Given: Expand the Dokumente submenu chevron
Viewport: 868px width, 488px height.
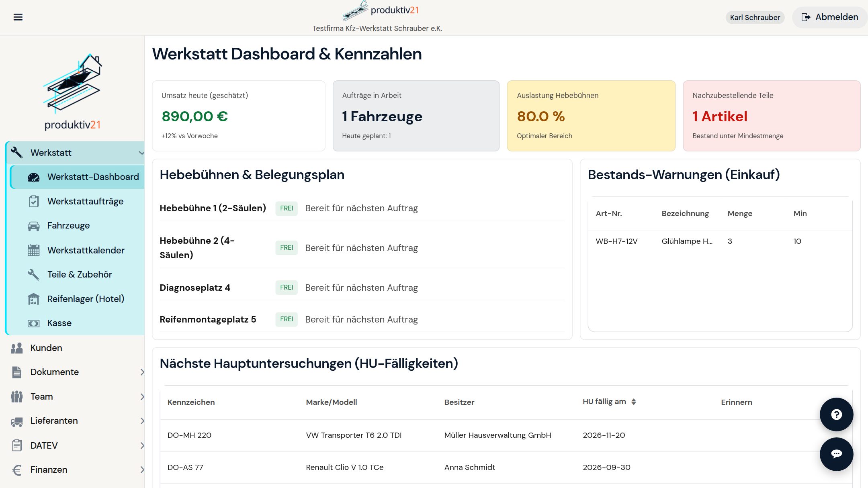Looking at the screenshot, I should click(x=142, y=372).
